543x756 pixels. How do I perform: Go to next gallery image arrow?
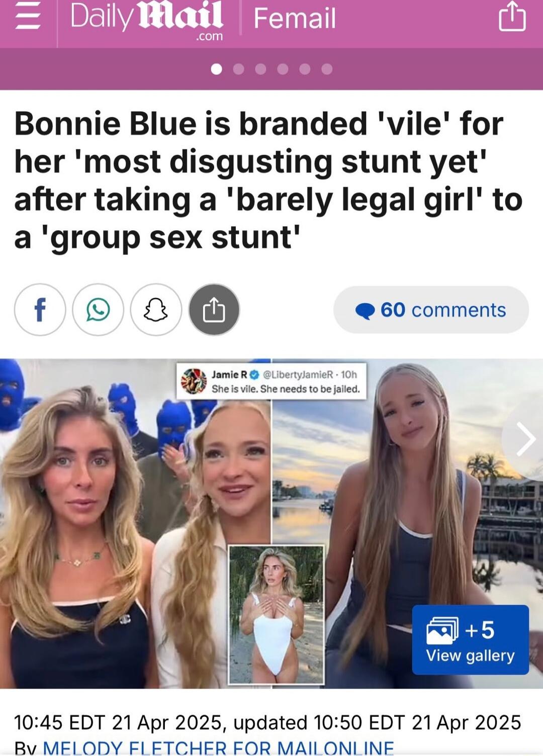tap(524, 439)
